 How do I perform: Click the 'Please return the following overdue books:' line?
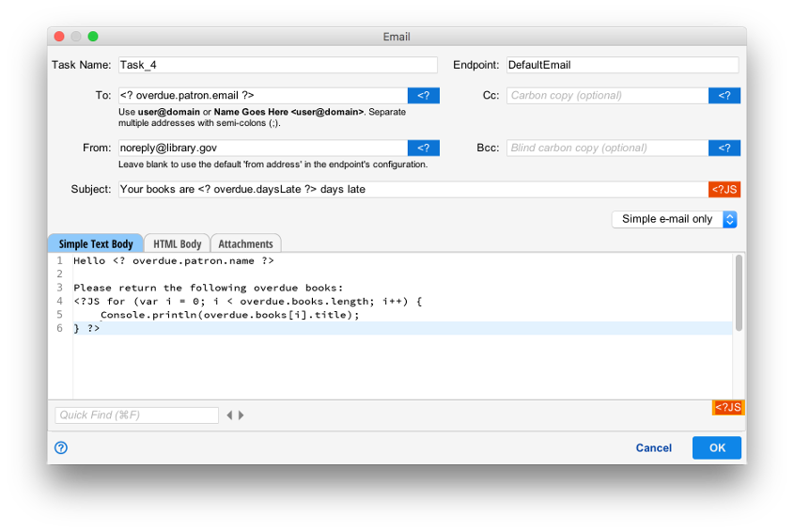pyautogui.click(x=208, y=288)
